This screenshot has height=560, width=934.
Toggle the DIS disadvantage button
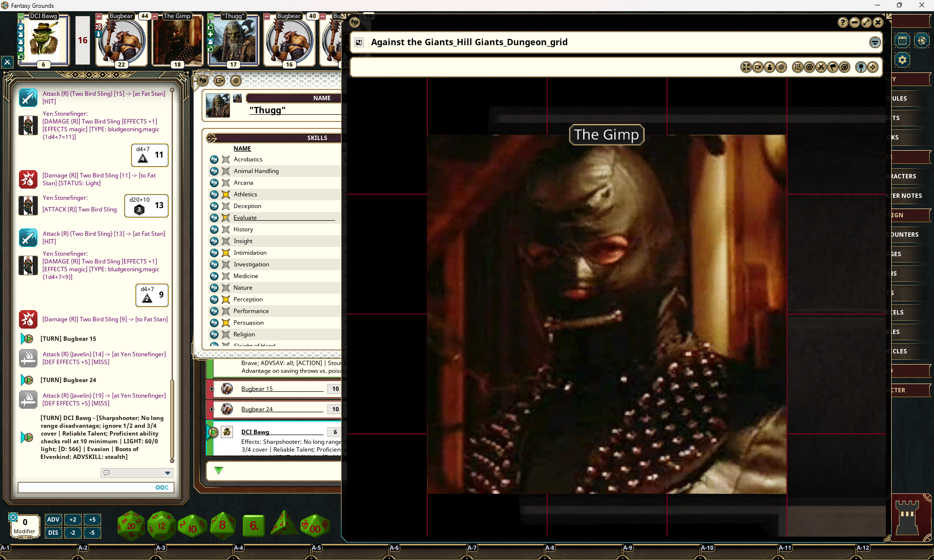(x=53, y=533)
